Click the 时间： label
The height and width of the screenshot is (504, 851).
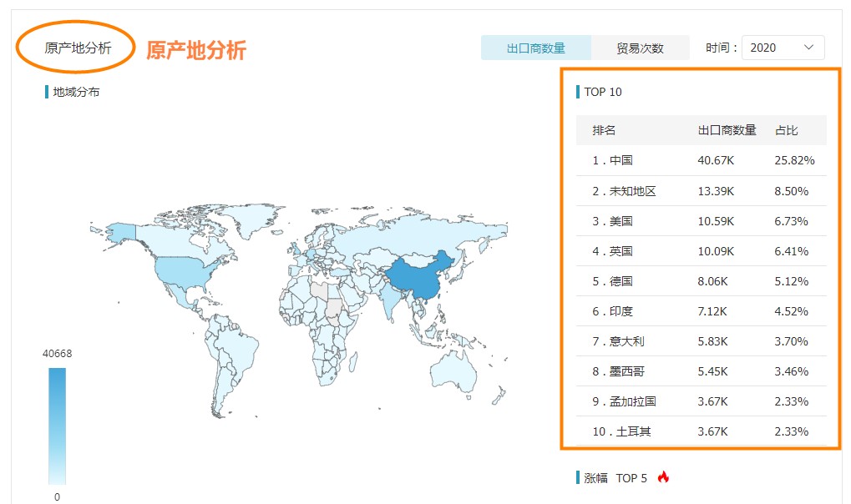point(722,48)
